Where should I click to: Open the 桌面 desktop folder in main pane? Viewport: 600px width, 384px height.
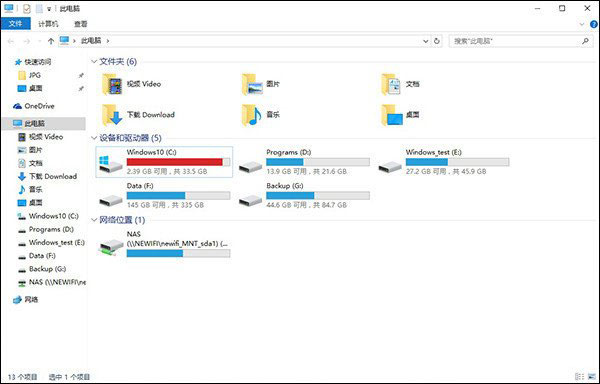(392, 115)
